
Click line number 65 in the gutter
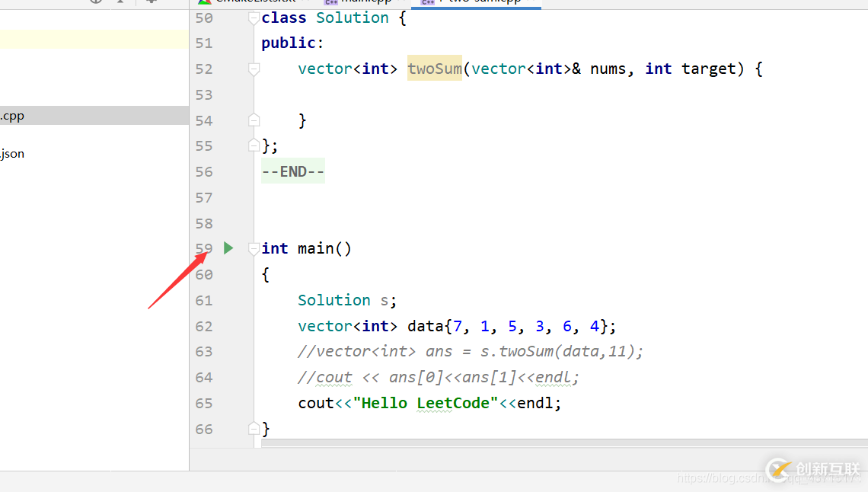(x=204, y=403)
